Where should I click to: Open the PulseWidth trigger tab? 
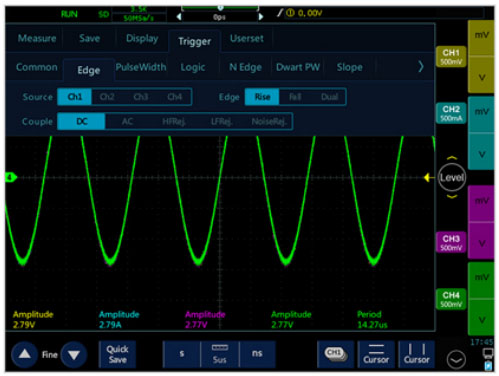click(141, 67)
